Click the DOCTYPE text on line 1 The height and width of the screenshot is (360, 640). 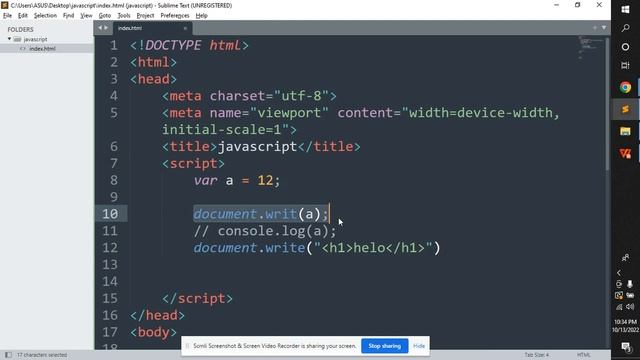[x=173, y=45]
